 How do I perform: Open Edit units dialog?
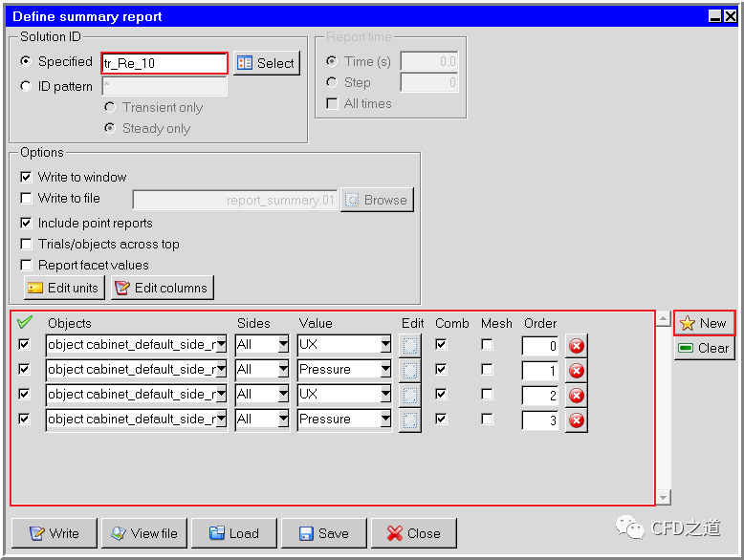(x=64, y=288)
